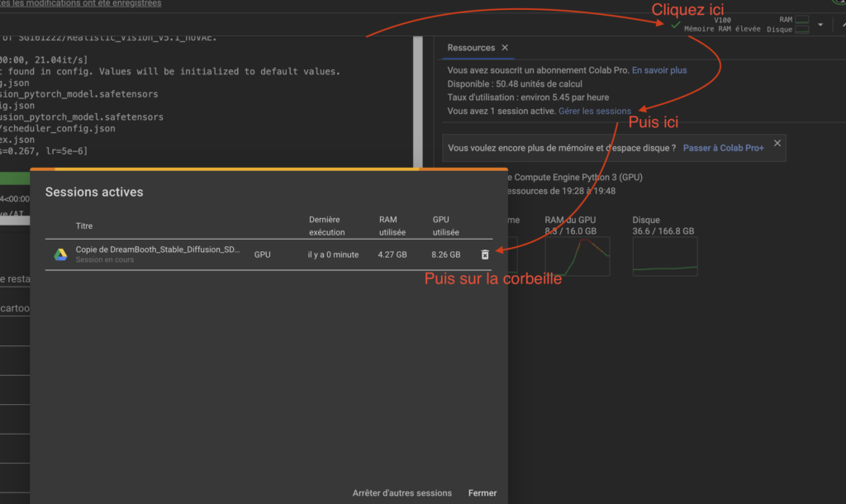Click the V100 runtime label

coord(722,20)
